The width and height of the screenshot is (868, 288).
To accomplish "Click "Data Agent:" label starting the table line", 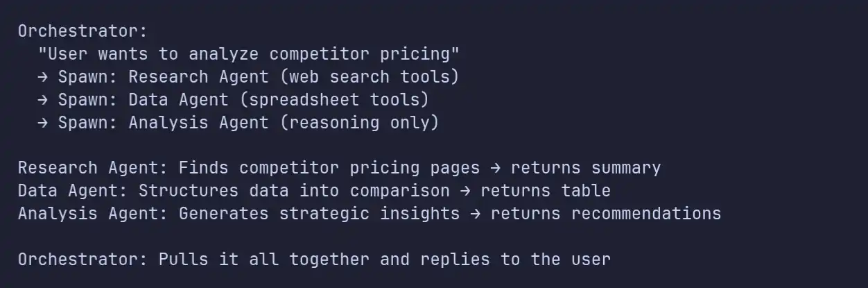I will (x=73, y=191).
